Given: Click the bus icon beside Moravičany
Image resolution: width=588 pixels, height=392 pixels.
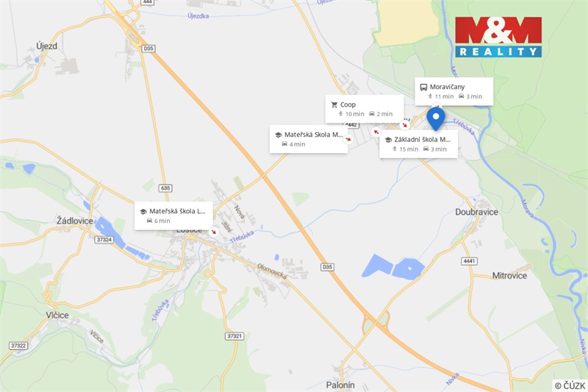Looking at the screenshot, I should (423, 87).
